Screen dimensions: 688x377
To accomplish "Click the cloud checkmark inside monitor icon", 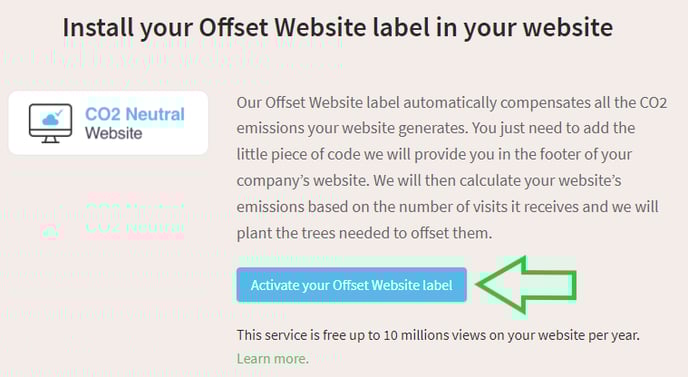I will (52, 118).
